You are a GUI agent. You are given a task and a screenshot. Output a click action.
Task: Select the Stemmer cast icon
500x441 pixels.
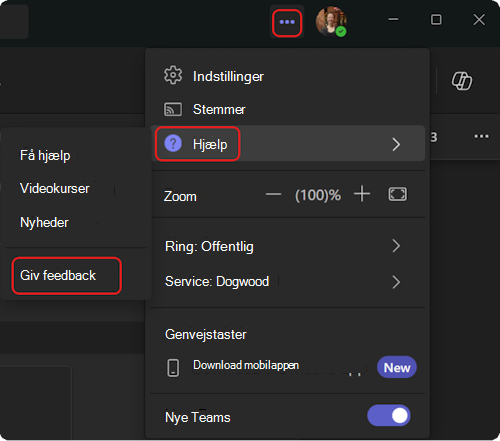click(173, 109)
